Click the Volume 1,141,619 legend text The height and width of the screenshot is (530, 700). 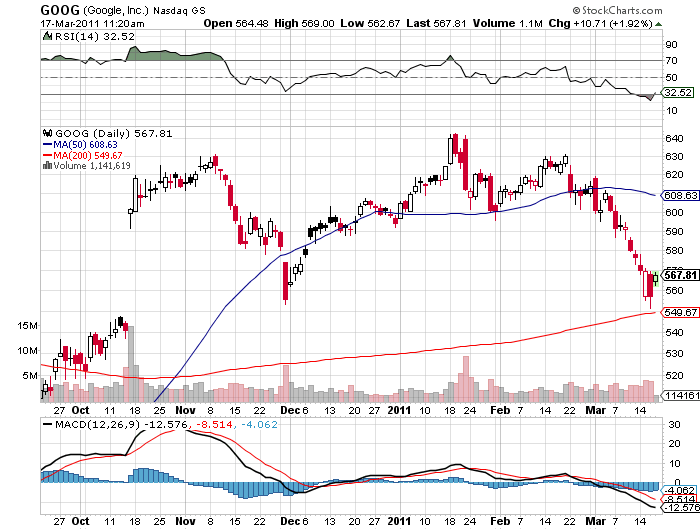click(x=92, y=166)
